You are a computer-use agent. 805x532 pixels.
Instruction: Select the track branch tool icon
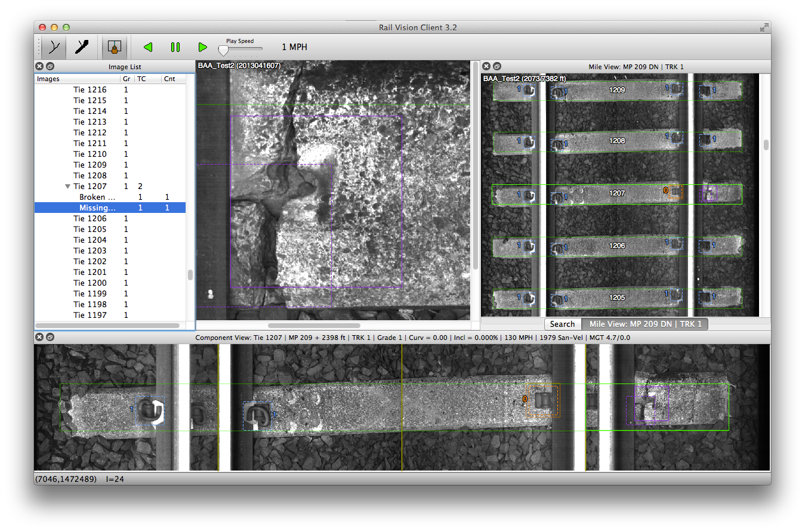[x=54, y=47]
